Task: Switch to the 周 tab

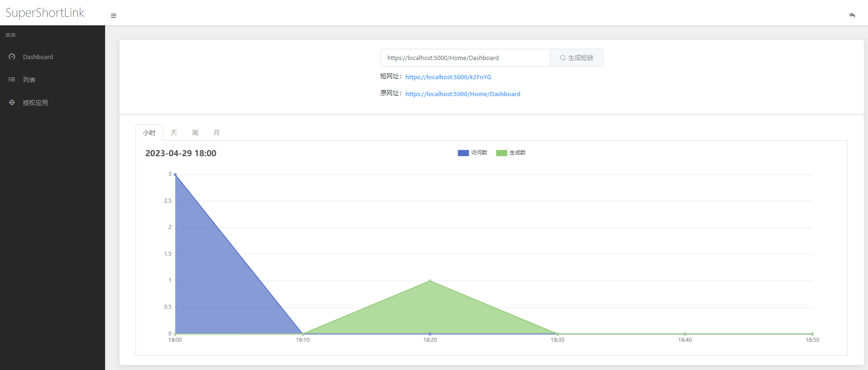Action: [x=195, y=133]
